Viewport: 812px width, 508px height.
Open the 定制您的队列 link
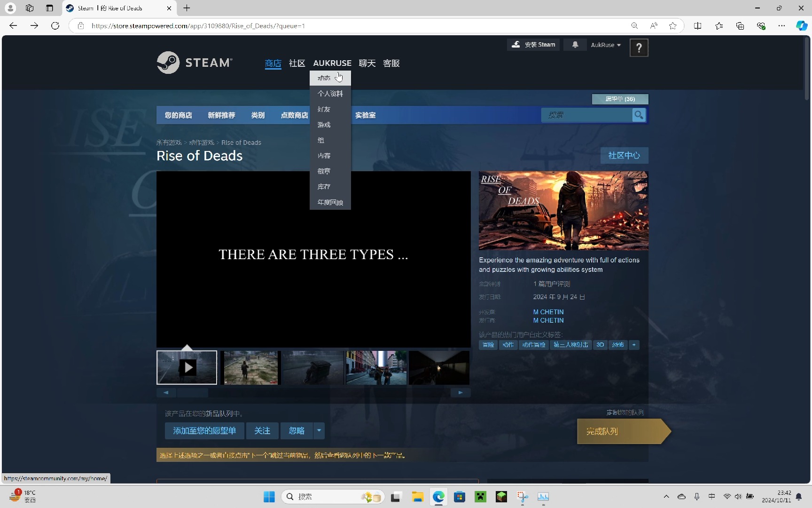point(625,413)
